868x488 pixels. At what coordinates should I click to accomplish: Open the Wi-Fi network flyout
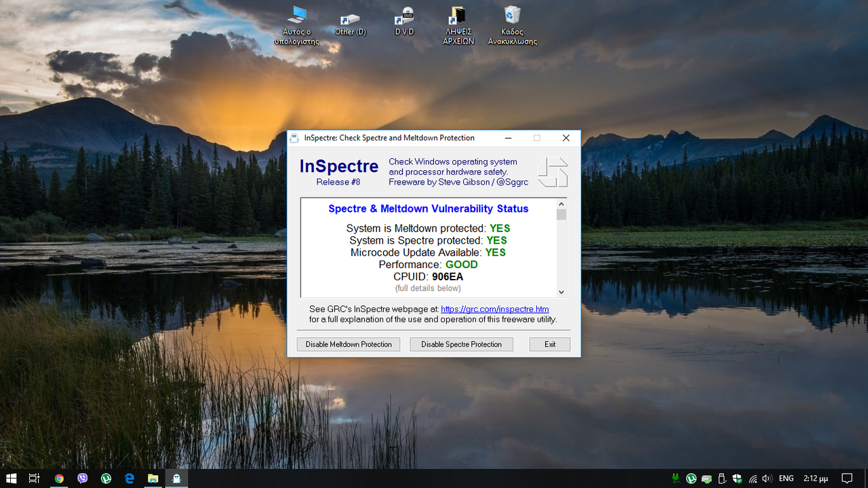[x=753, y=478]
